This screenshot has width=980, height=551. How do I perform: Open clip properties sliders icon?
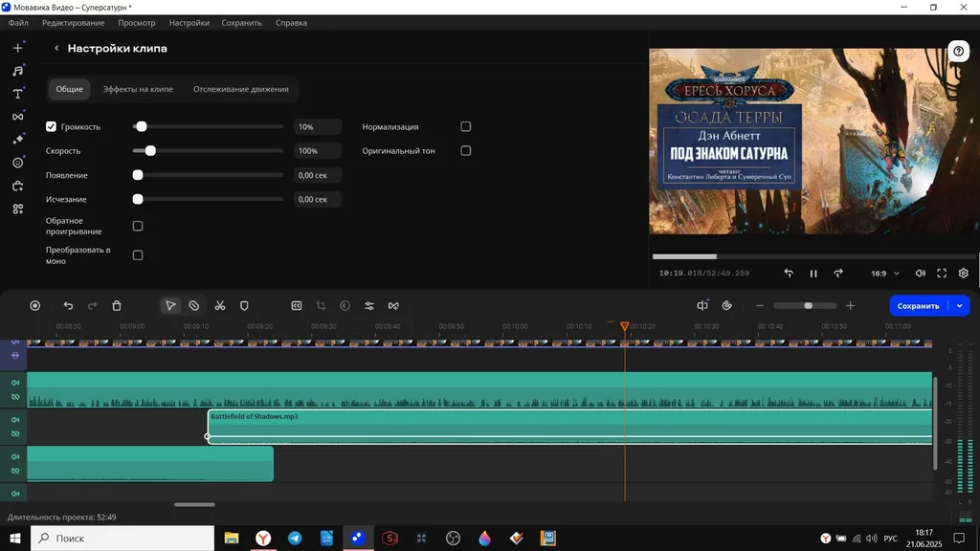369,305
